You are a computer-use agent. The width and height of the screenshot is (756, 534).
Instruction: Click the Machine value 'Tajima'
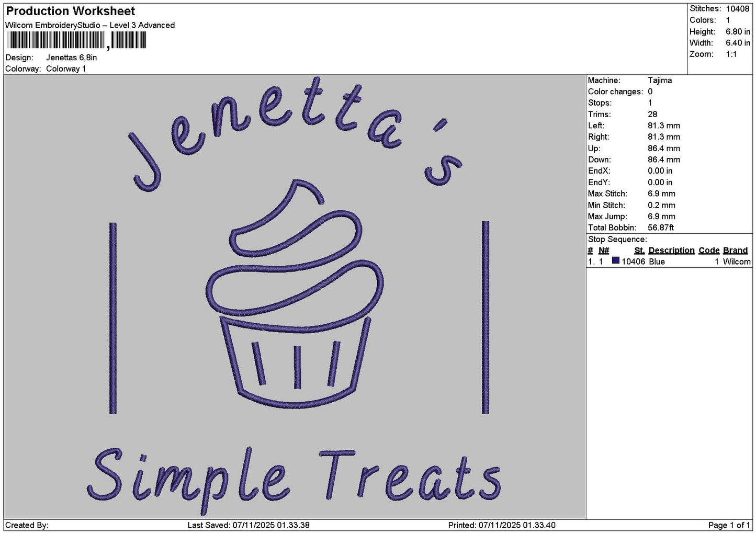point(660,81)
